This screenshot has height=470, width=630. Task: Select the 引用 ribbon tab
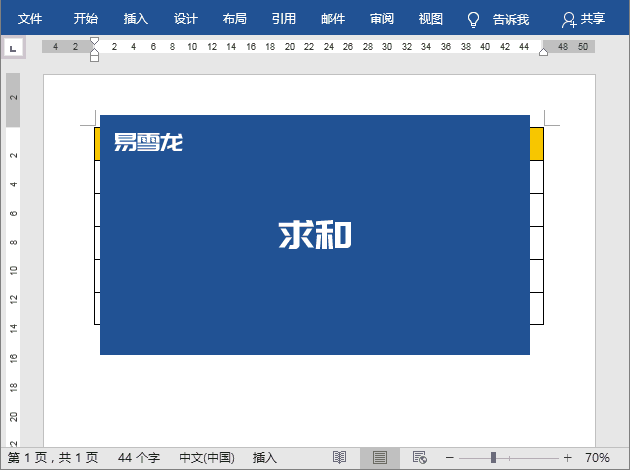284,19
